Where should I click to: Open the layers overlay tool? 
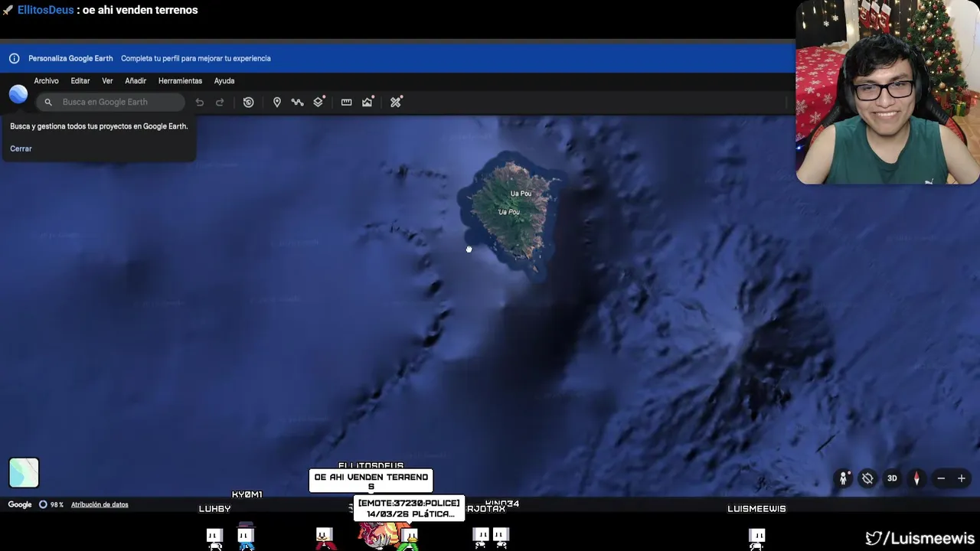(319, 102)
